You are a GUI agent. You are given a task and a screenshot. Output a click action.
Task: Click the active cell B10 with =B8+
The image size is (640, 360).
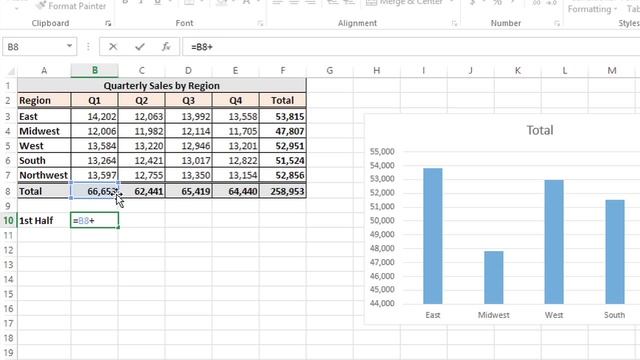click(x=95, y=220)
